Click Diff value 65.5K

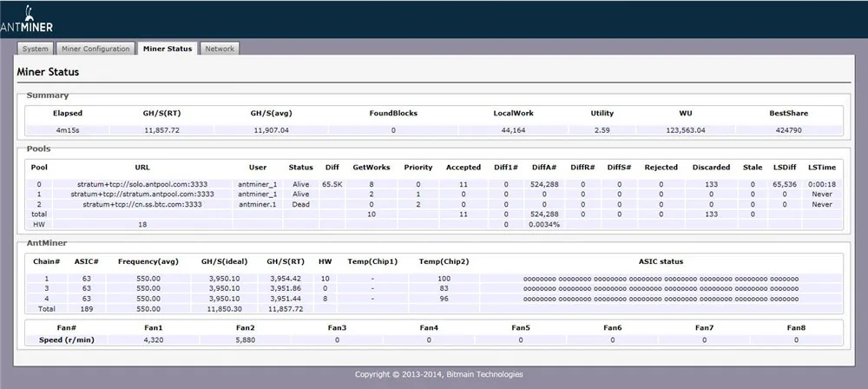(332, 184)
